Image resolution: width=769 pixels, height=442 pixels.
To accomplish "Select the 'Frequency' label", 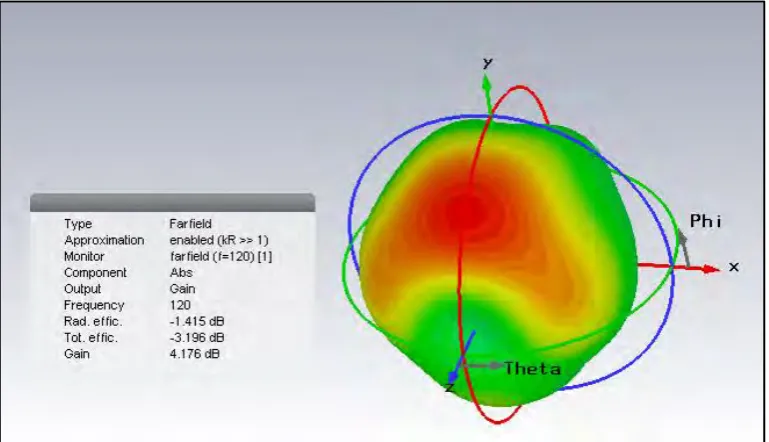I will (x=94, y=305).
